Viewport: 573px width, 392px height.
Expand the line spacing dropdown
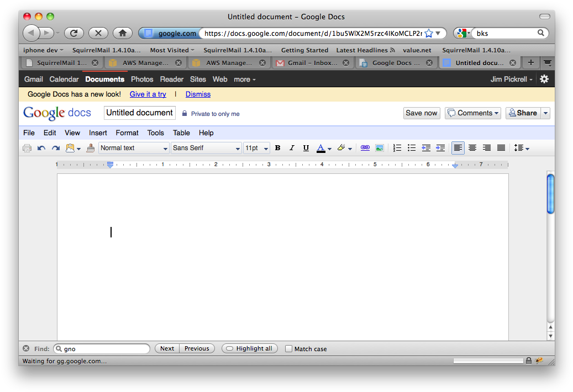(521, 147)
